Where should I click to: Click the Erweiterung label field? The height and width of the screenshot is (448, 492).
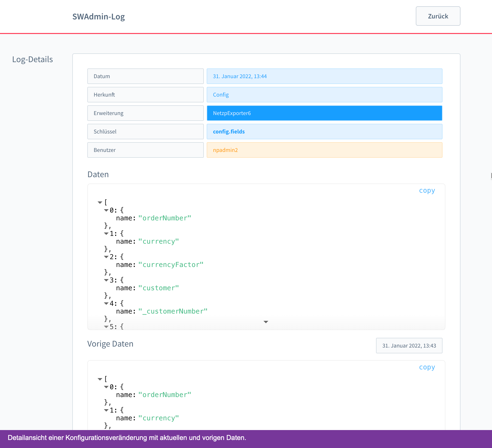coord(146,113)
